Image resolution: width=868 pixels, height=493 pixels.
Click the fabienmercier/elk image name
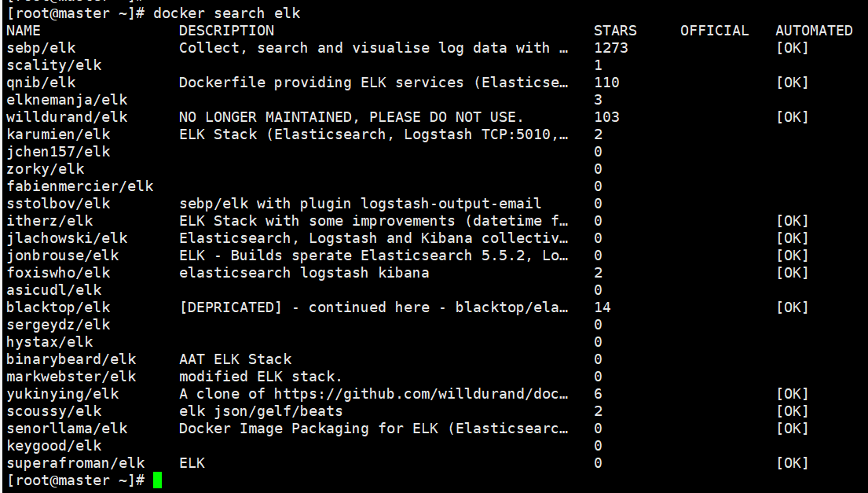click(79, 186)
